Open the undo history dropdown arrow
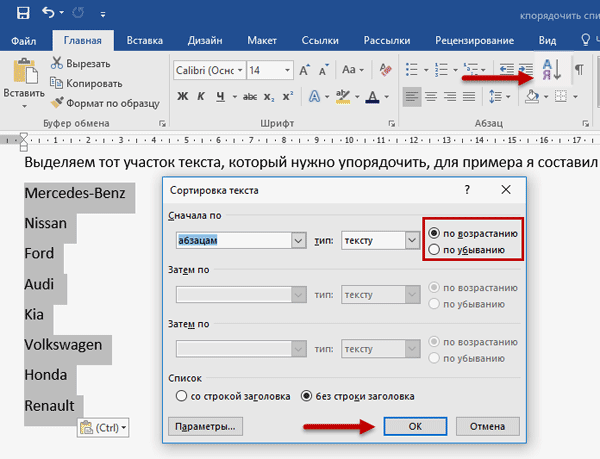Image resolution: width=600 pixels, height=459 pixels. pyautogui.click(x=62, y=13)
